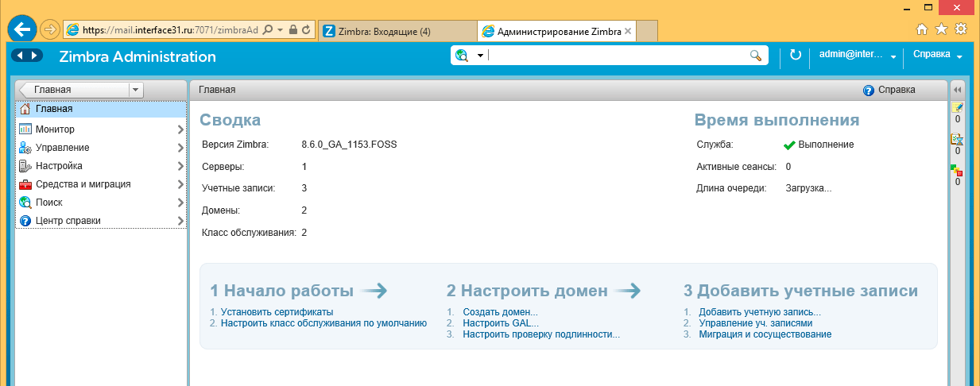Click the browser forward arrow button
The image size is (980, 386).
[49, 29]
